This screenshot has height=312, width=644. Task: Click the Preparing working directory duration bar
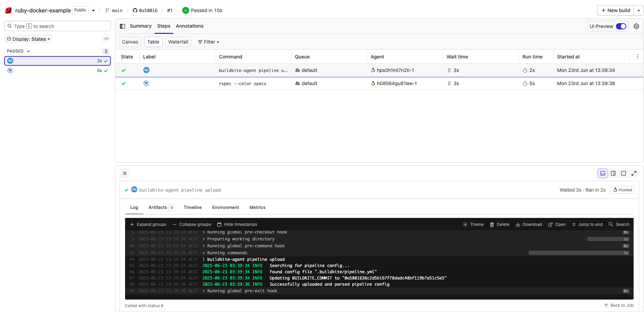608,239
